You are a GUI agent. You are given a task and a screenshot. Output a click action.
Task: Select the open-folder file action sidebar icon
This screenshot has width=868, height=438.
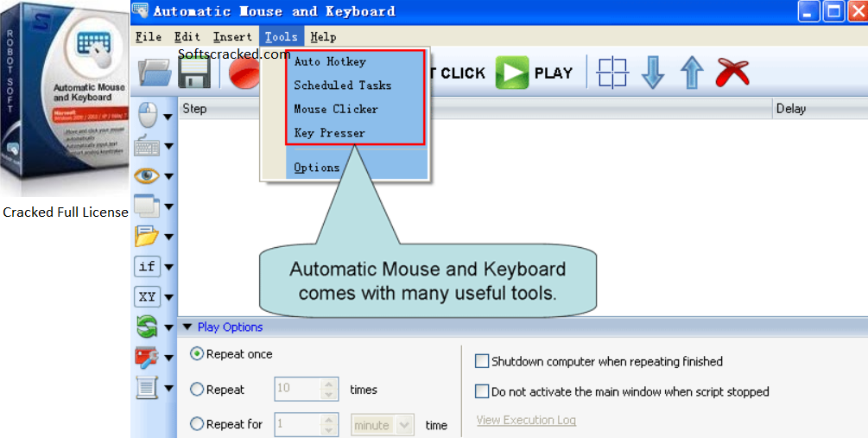click(x=147, y=237)
